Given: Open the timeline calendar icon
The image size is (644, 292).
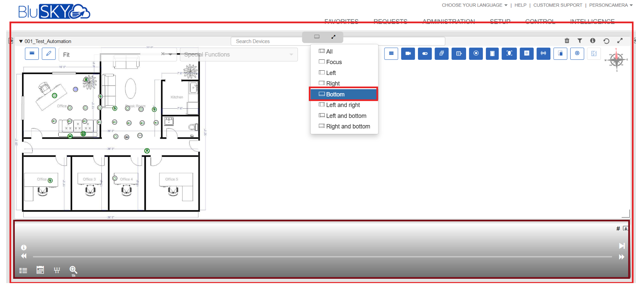Looking at the screenshot, I should pyautogui.click(x=40, y=270).
